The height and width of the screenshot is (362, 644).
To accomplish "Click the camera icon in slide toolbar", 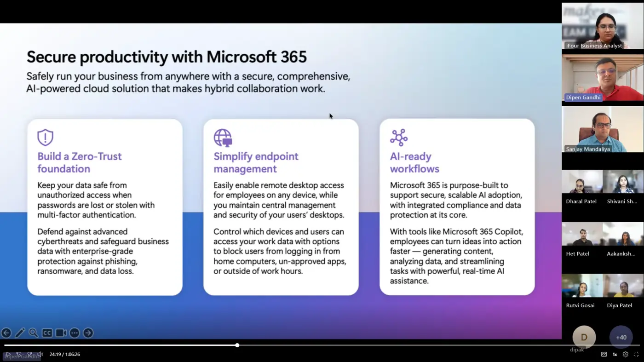I will coord(61,333).
